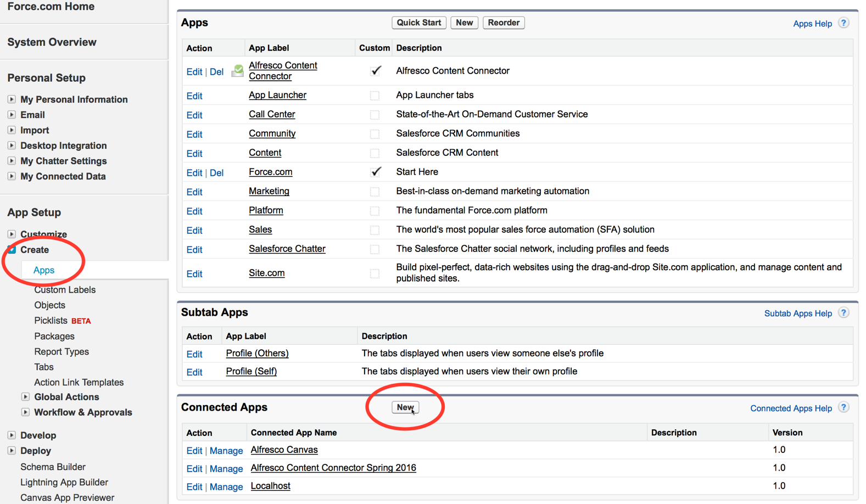This screenshot has width=866, height=504.
Task: Open the Connected Apps Help link
Action: click(791, 408)
